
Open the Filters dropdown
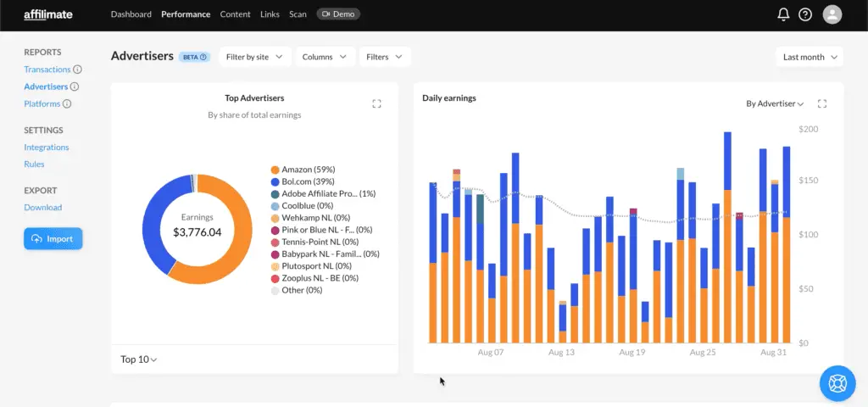[385, 57]
